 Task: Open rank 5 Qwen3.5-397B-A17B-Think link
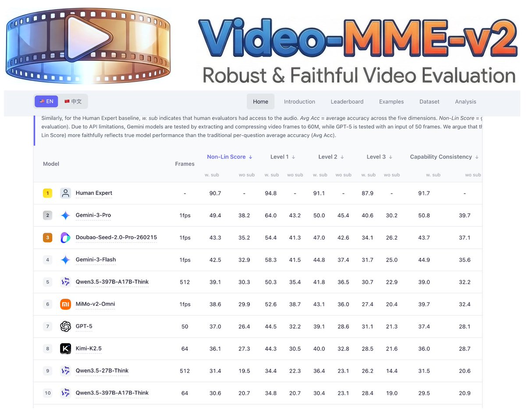pyautogui.click(x=112, y=282)
